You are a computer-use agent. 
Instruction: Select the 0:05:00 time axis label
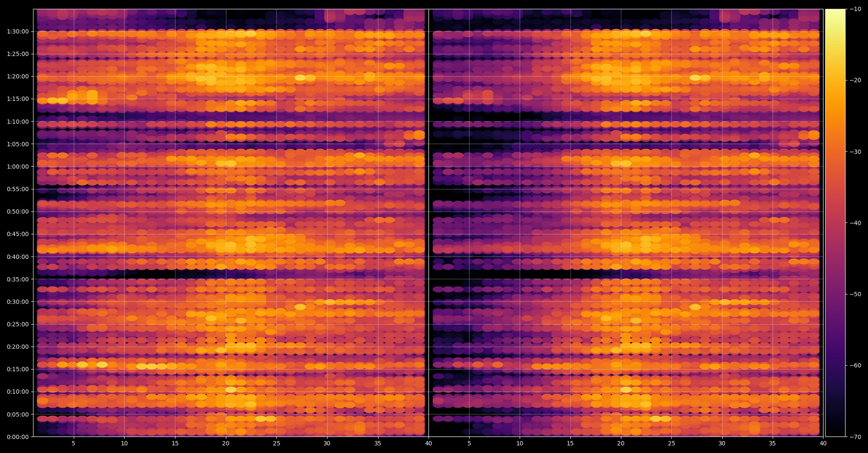point(18,415)
